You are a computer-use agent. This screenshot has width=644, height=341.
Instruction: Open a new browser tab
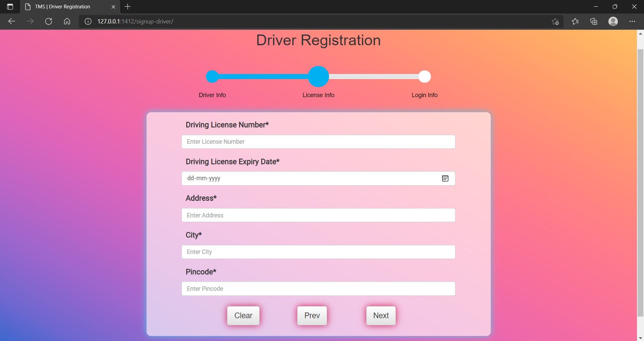tap(128, 7)
